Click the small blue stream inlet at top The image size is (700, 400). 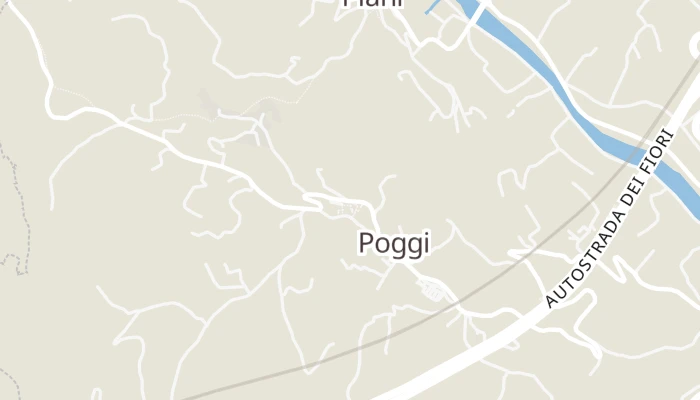point(432,7)
